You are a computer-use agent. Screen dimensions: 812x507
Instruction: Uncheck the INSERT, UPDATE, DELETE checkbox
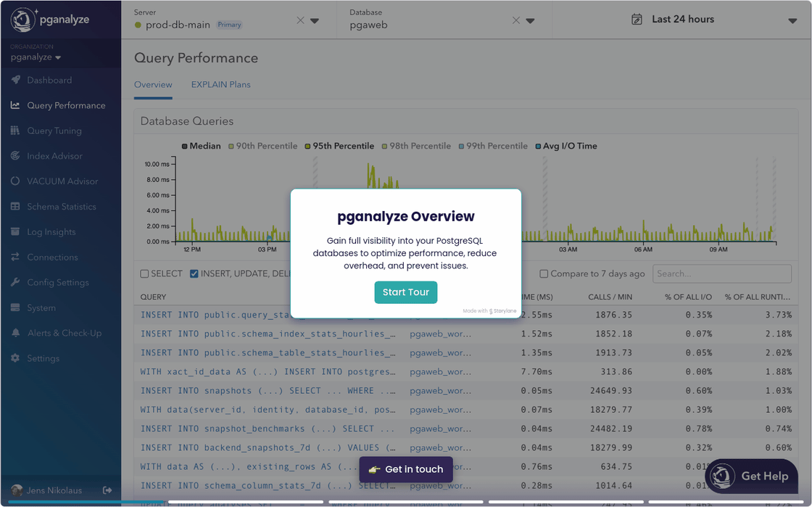tap(194, 274)
